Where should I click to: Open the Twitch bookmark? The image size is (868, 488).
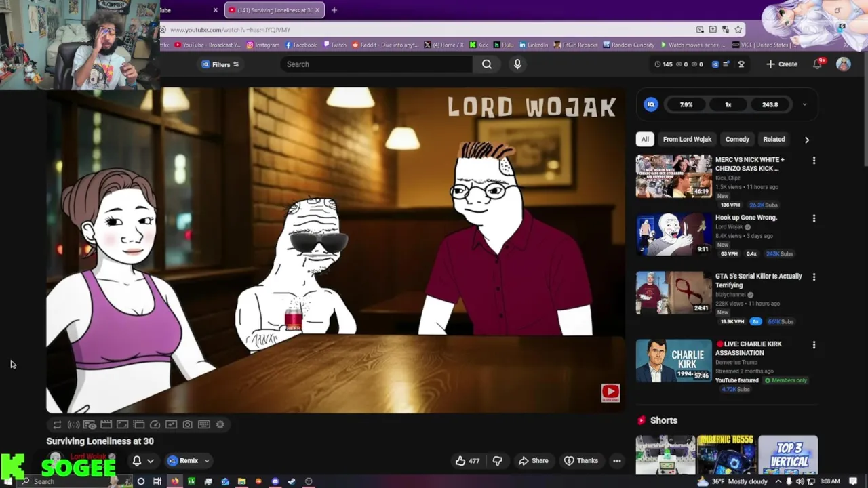(334, 45)
